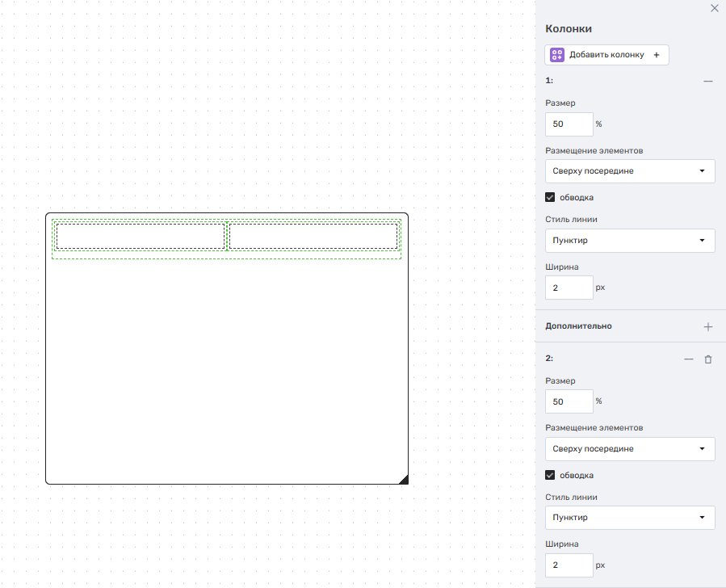Click the plus sign in Добавить колонку
The width and height of the screenshot is (726, 588).
pyautogui.click(x=657, y=55)
